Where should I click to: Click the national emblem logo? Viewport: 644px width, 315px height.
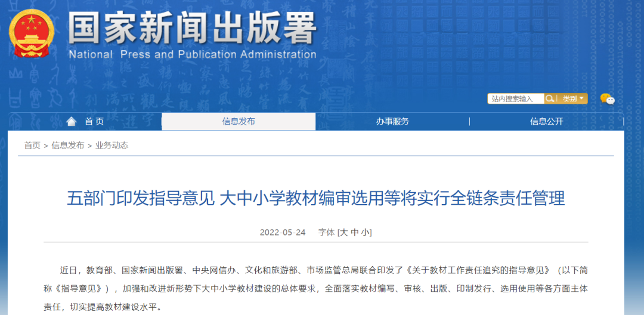tap(32, 33)
